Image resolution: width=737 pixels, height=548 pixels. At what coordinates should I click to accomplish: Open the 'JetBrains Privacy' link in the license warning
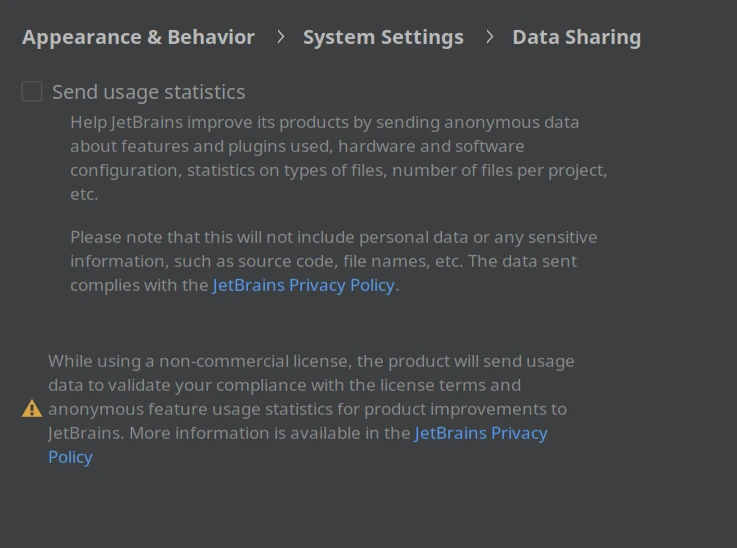point(481,433)
